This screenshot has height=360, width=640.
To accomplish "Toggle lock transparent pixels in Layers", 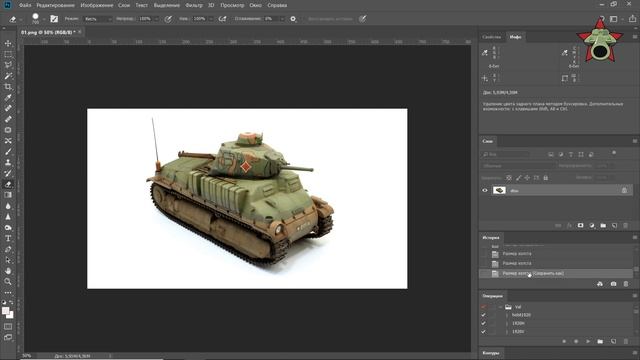I will [509, 178].
